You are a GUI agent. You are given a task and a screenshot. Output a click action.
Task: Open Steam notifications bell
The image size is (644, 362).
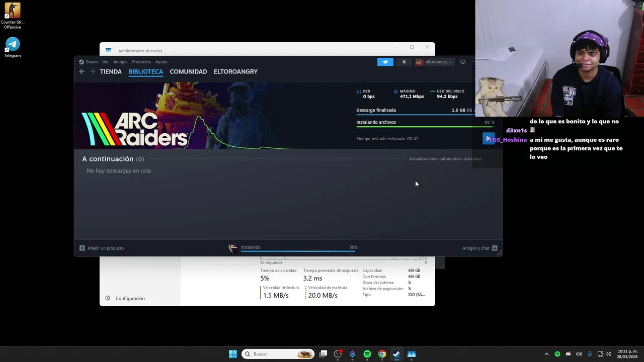click(x=404, y=62)
